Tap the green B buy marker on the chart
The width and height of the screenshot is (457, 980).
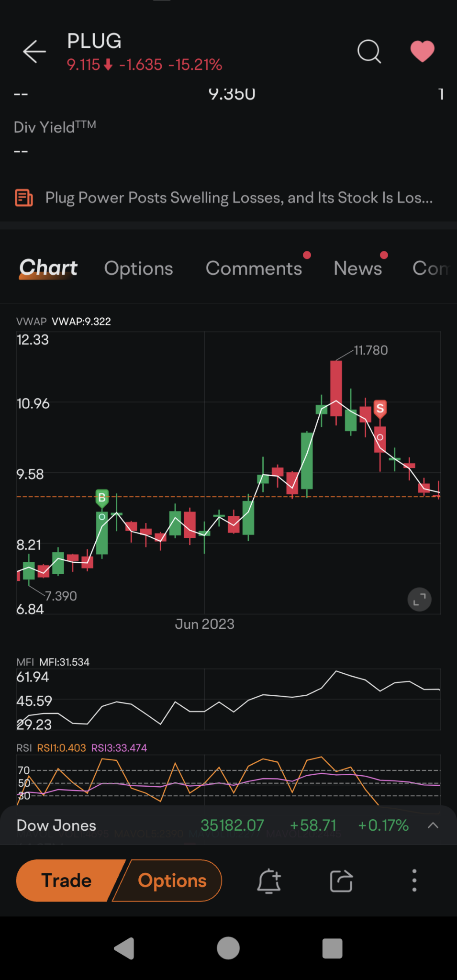pos(102,498)
